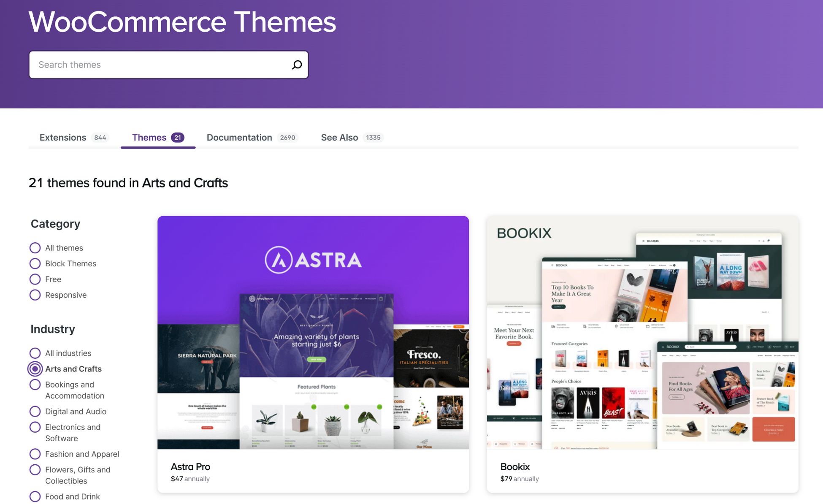Click the Arts and Crafts radio
This screenshot has width=823, height=504.
point(35,369)
